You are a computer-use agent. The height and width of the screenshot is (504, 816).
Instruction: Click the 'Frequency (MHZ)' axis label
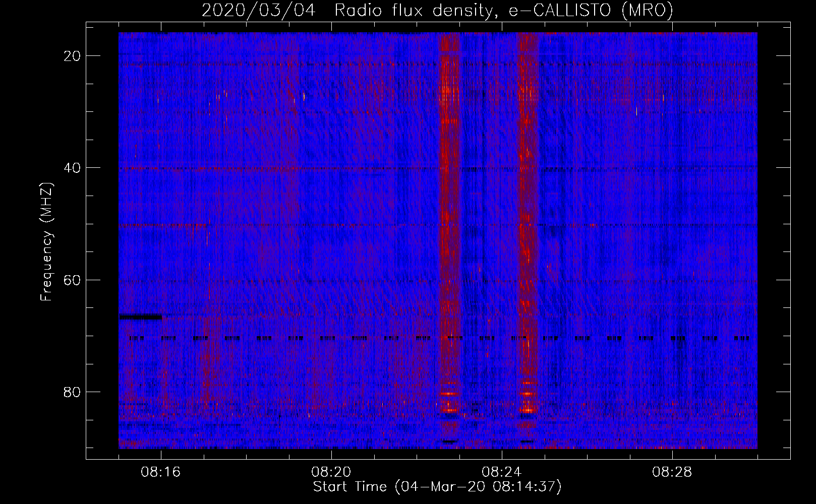click(46, 242)
